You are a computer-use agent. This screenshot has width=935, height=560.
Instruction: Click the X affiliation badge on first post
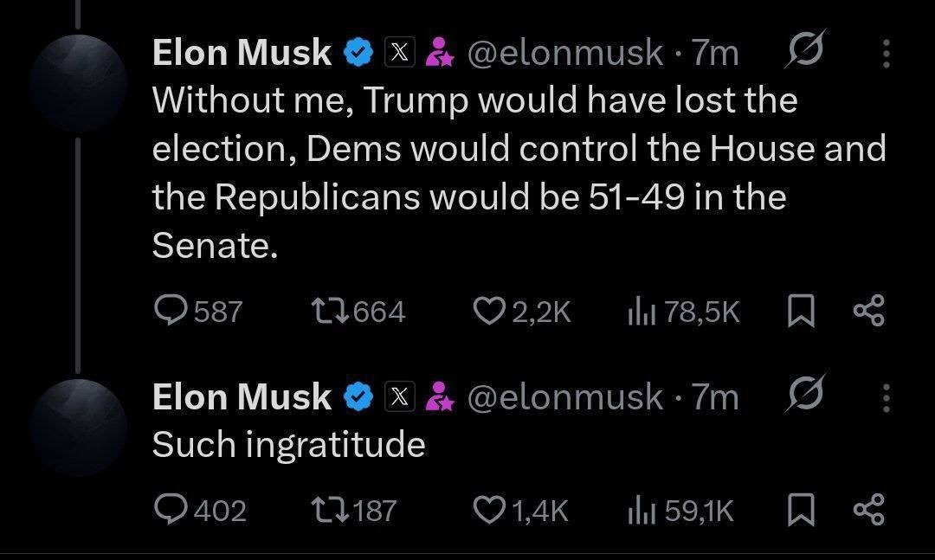tap(398, 54)
